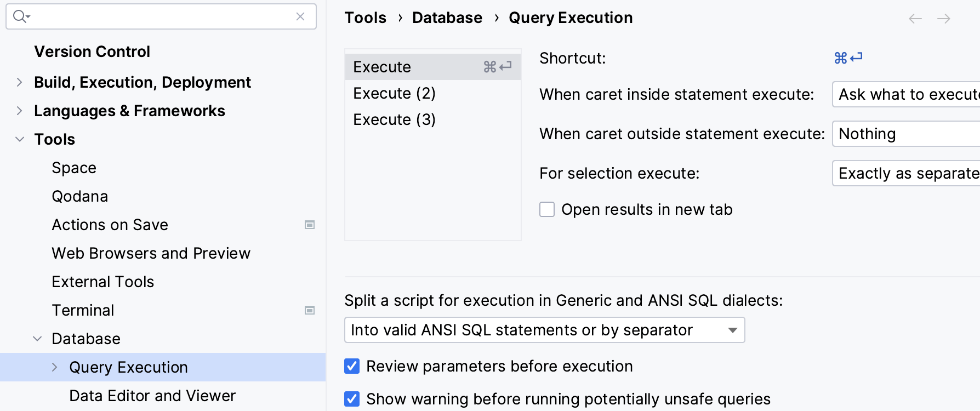Clear the settings search field
This screenshot has height=411, width=980.
[300, 16]
